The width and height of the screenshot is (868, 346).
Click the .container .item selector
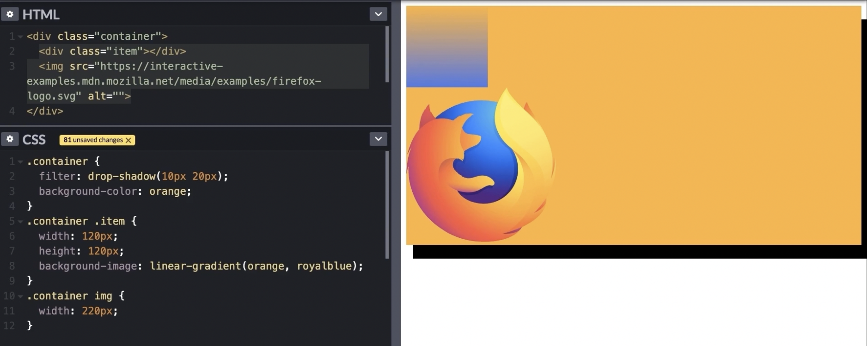click(76, 221)
